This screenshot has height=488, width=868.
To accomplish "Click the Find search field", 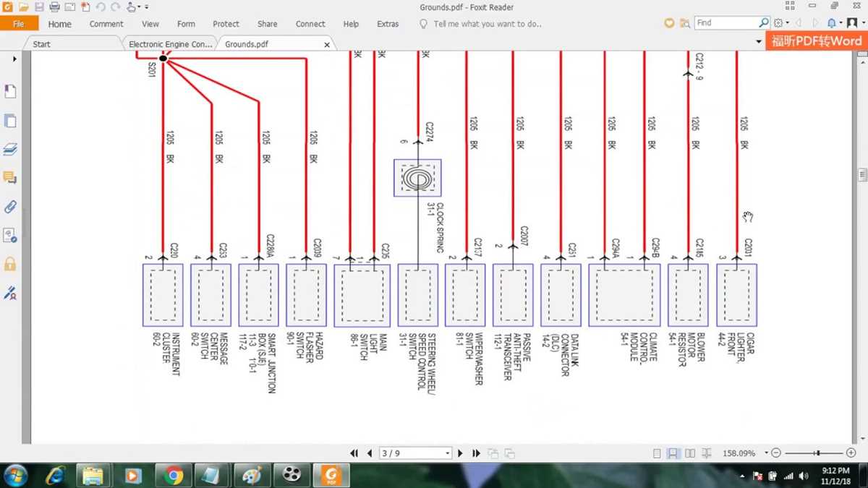I will (726, 23).
